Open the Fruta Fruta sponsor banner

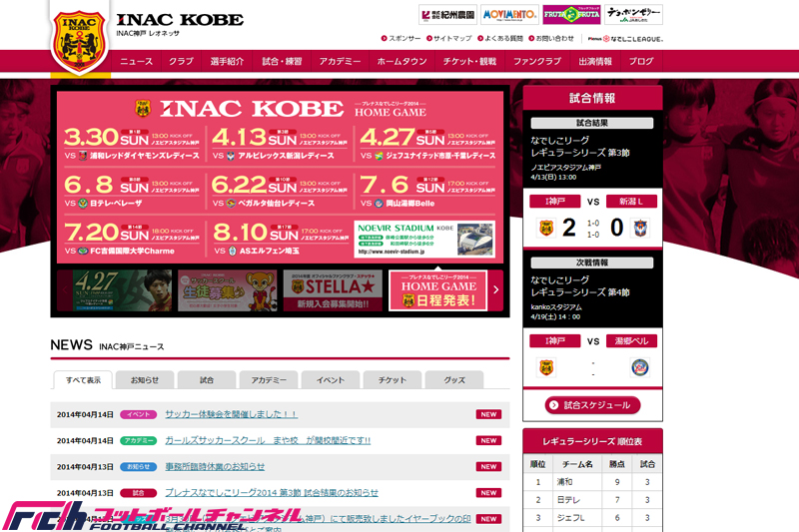[x=571, y=14]
